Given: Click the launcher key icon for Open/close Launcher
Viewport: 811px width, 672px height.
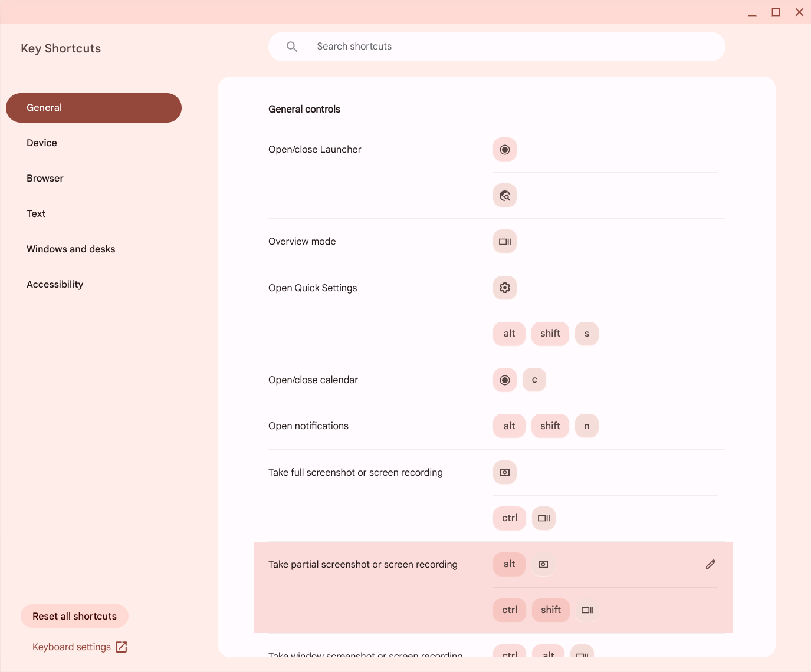Looking at the screenshot, I should [505, 150].
